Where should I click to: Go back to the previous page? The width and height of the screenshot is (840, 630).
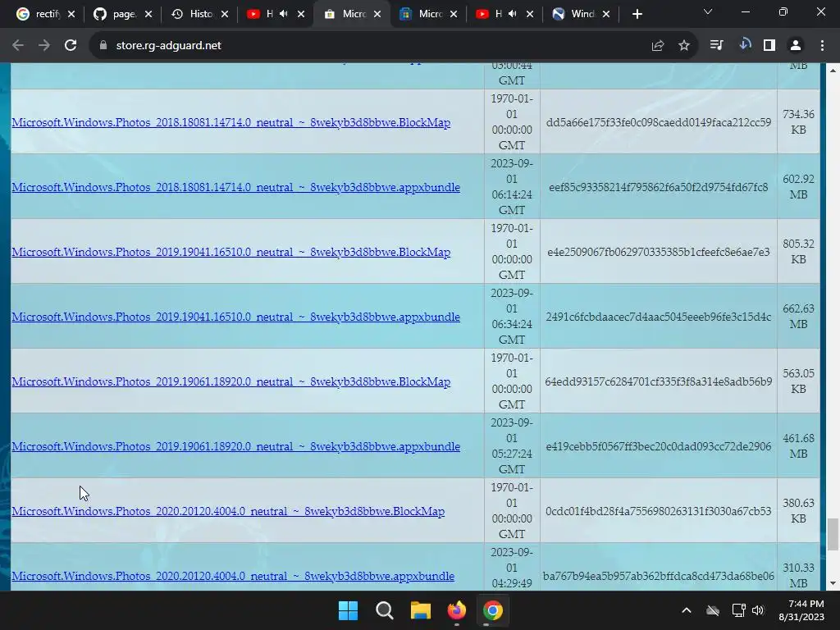pos(18,46)
